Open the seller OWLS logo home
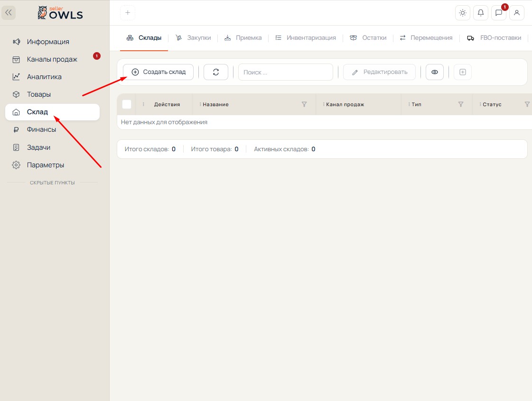The height and width of the screenshot is (401, 532). [60, 13]
